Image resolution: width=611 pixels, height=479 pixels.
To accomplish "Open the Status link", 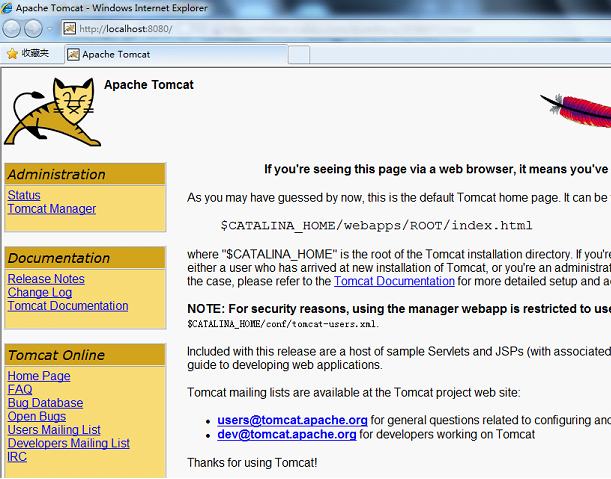I will coord(24,195).
